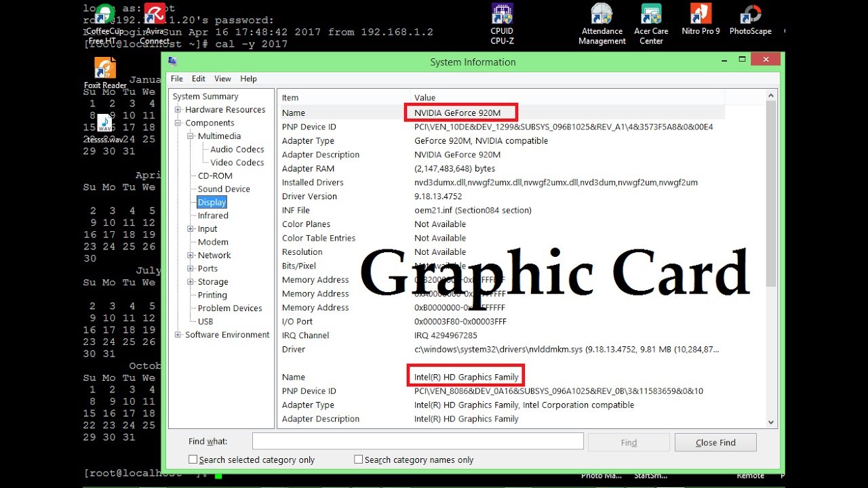The width and height of the screenshot is (868, 488).
Task: Expand Hardware Resources tree node
Action: pos(178,110)
